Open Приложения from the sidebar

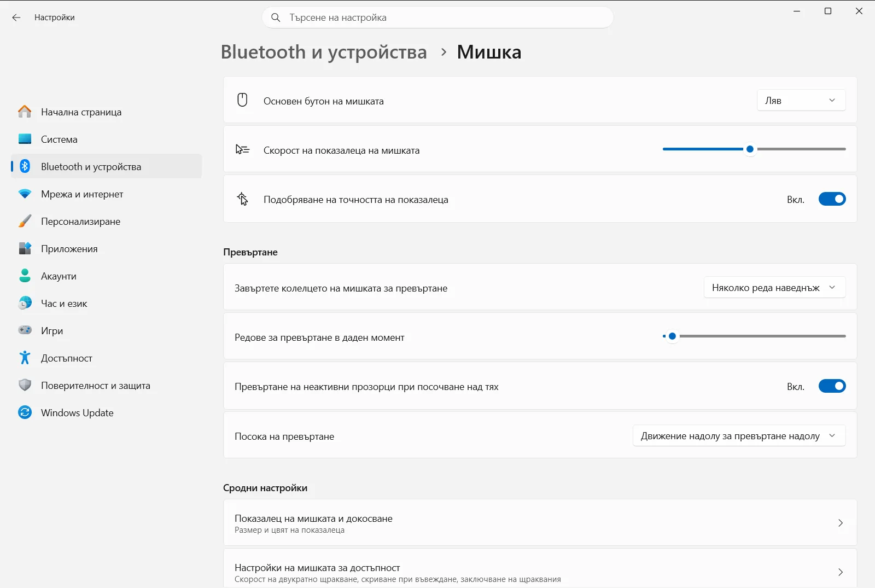pyautogui.click(x=106, y=248)
